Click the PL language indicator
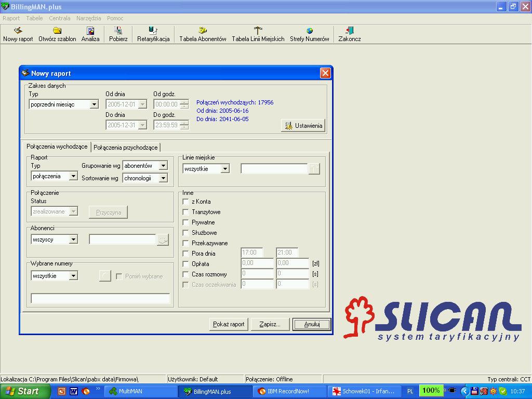Viewport: 532px width, 399px height. pos(410,391)
